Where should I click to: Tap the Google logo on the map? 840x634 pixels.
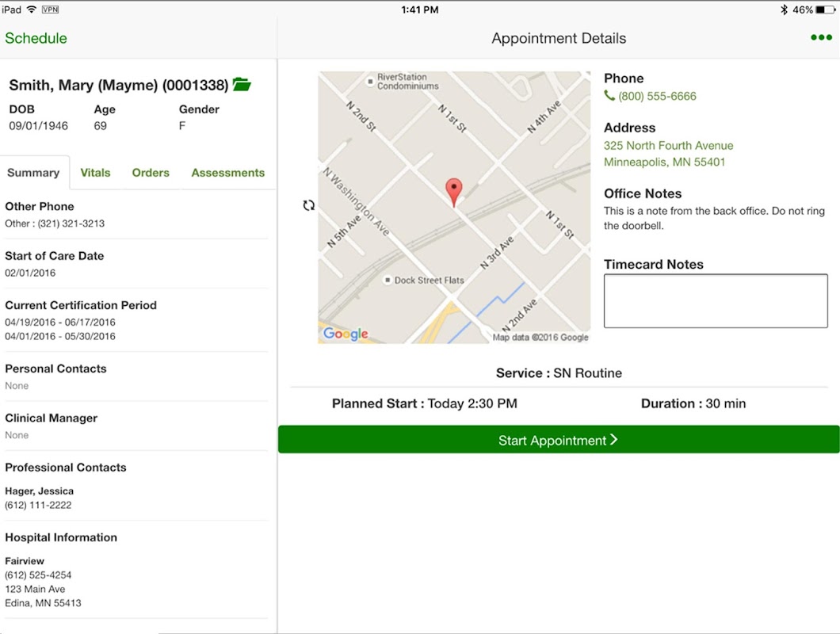346,334
